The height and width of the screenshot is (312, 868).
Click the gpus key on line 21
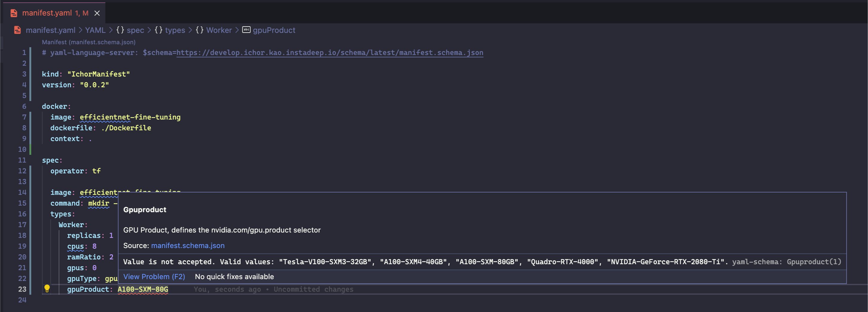click(x=75, y=268)
